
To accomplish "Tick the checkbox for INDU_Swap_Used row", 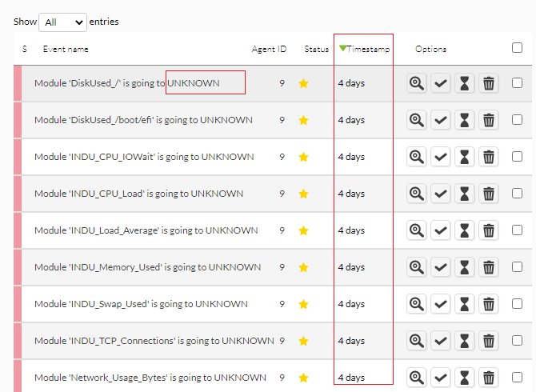I will pyautogui.click(x=517, y=303).
